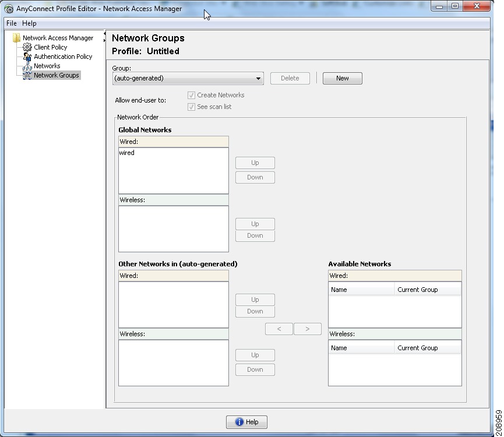Select Network Access Manager root node label
Image resolution: width=504 pixels, height=437 pixels.
point(58,38)
